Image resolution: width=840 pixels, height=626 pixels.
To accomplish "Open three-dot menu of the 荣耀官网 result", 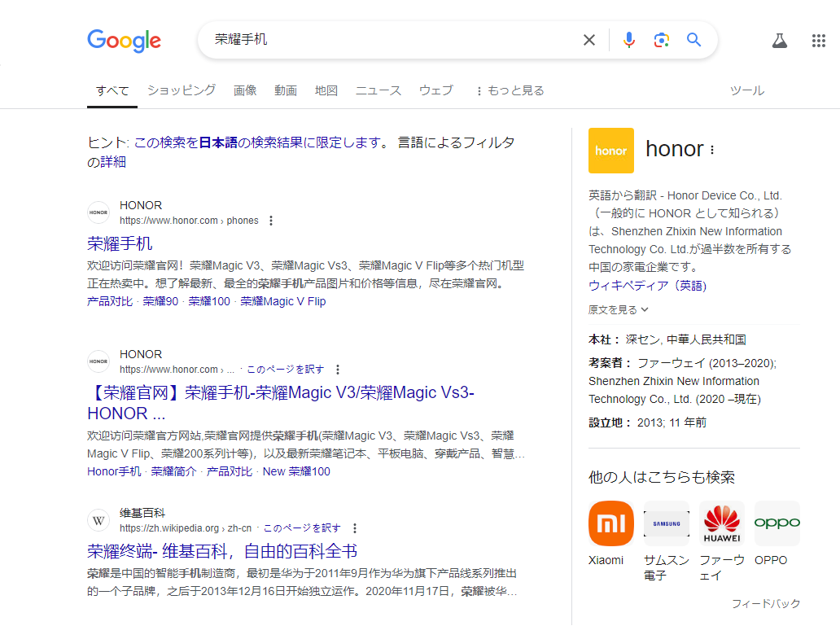I will pyautogui.click(x=338, y=370).
